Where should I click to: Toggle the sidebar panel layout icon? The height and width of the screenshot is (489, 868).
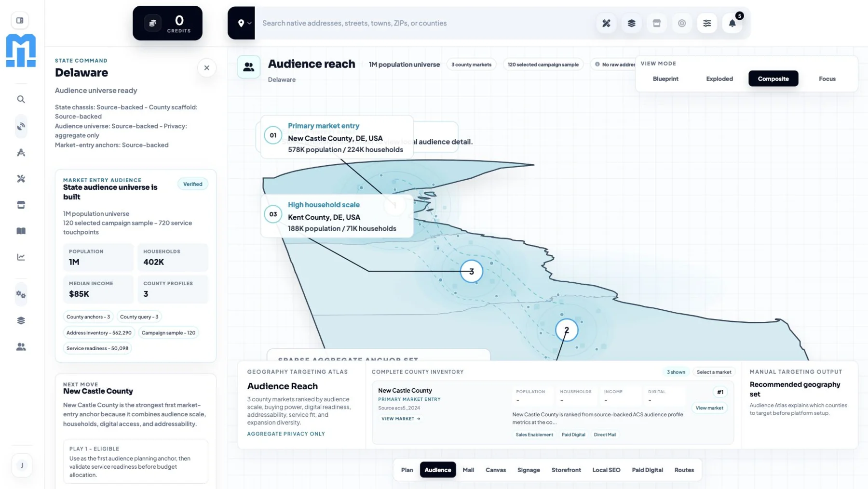[x=20, y=21]
